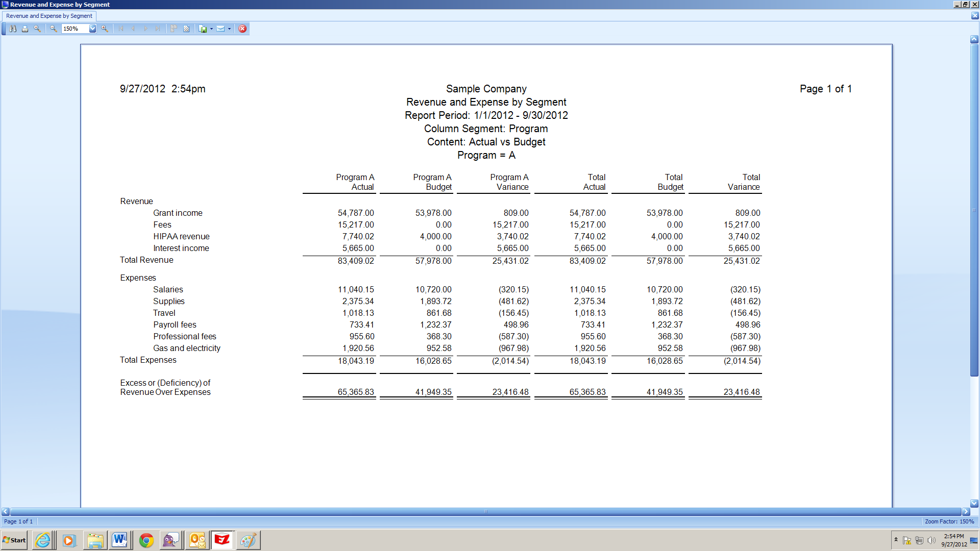Close the preview with red X icon

pos(242,29)
